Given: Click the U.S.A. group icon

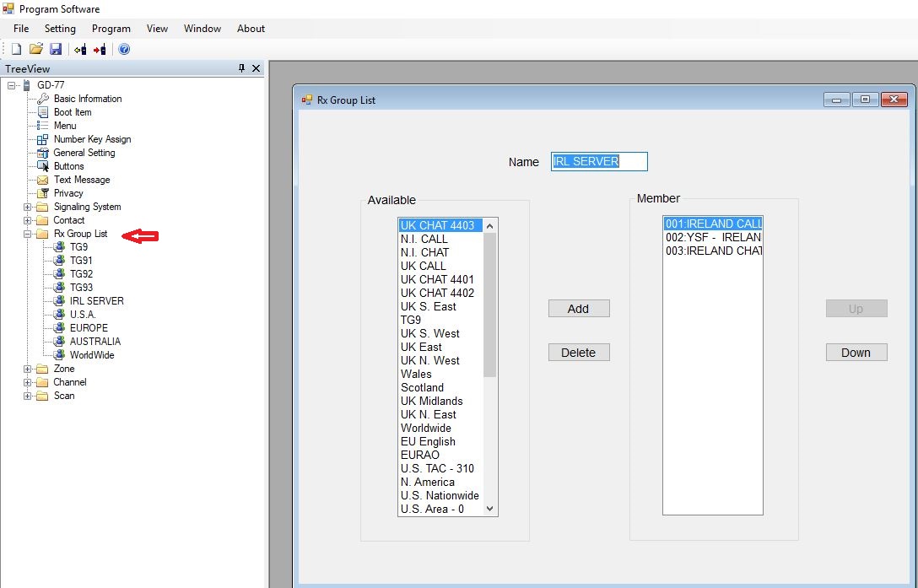Looking at the screenshot, I should [59, 315].
